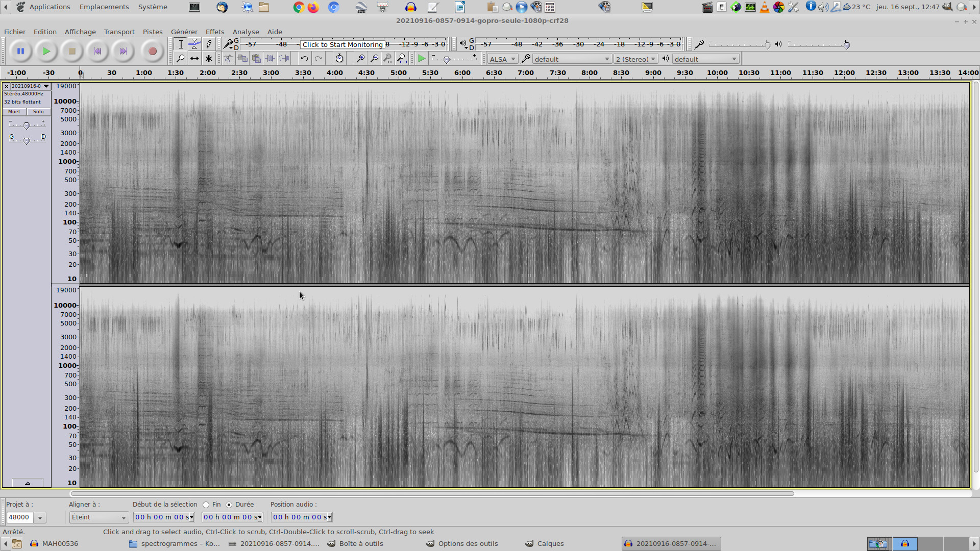The height and width of the screenshot is (551, 980).
Task: Toggle Muet on the track
Action: pos(14,112)
